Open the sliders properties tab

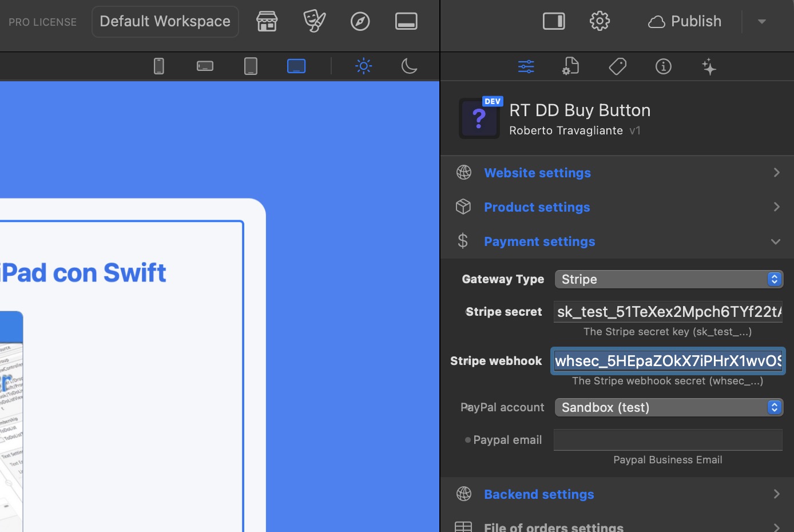526,67
